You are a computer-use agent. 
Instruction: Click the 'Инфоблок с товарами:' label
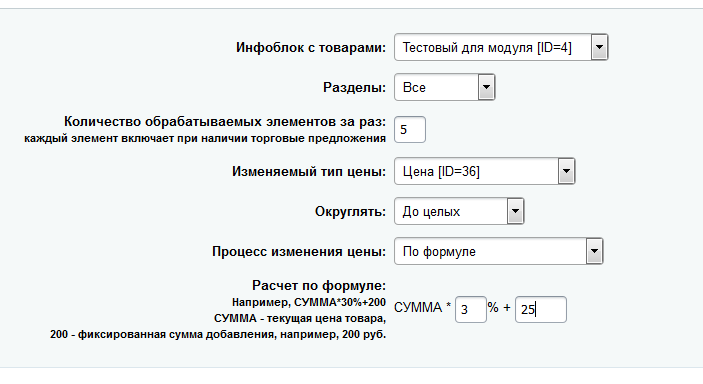pos(311,47)
